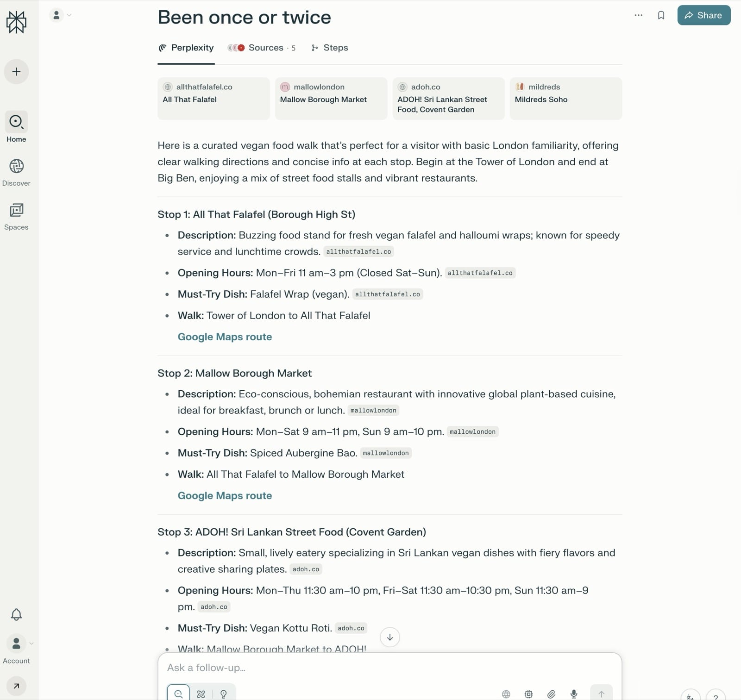
Task: Attach a file with the paperclip icon
Action: coord(551,694)
